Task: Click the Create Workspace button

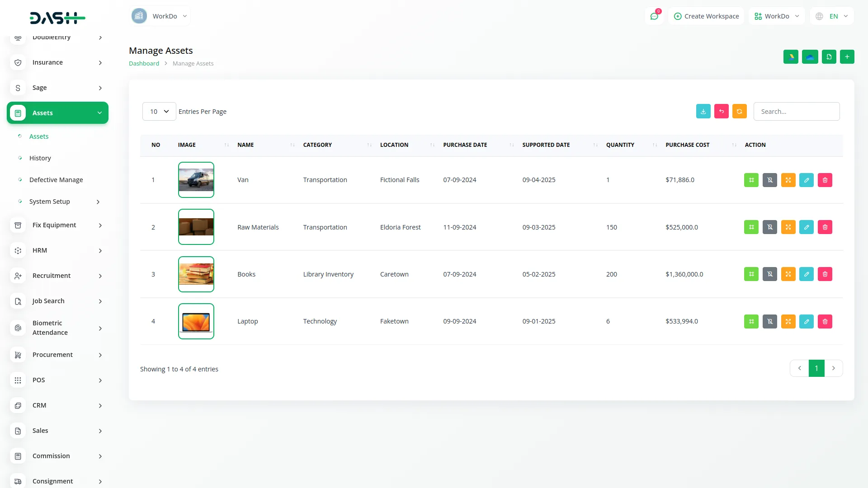Action: (706, 16)
